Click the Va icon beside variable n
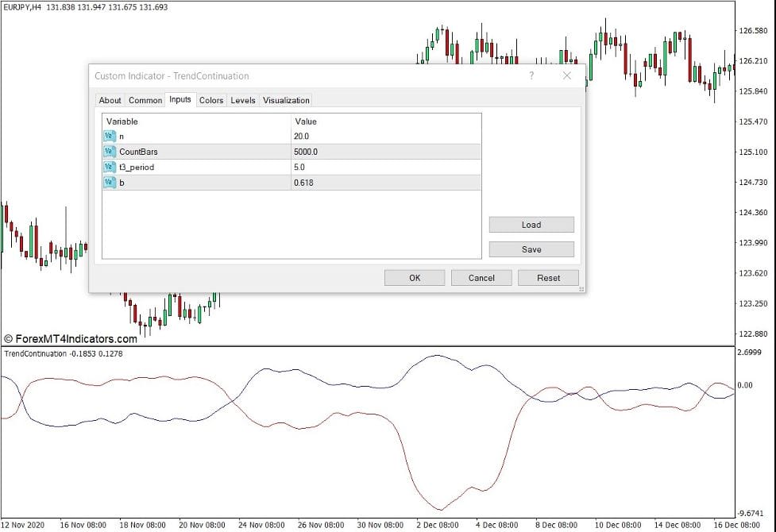This screenshot has height=532, width=776. 110,136
